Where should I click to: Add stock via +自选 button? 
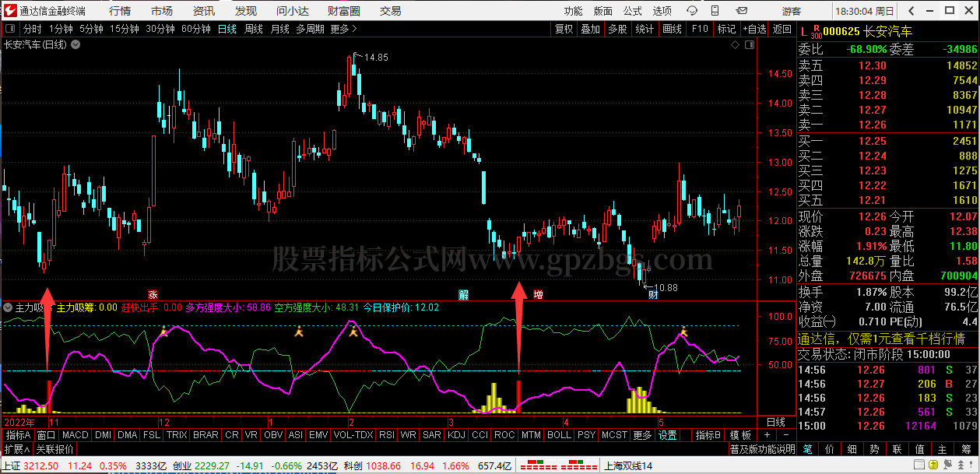pyautogui.click(x=753, y=29)
